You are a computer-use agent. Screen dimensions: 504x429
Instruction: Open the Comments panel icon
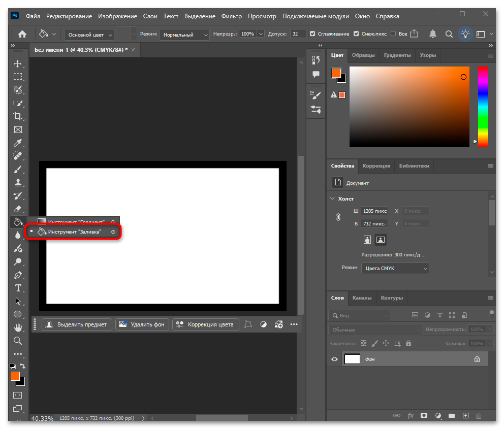[x=316, y=75]
